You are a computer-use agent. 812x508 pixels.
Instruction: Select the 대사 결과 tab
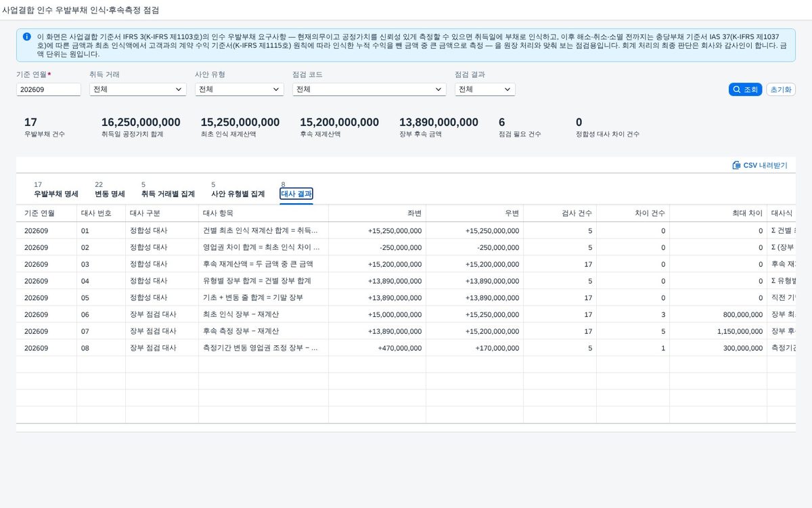click(x=296, y=194)
